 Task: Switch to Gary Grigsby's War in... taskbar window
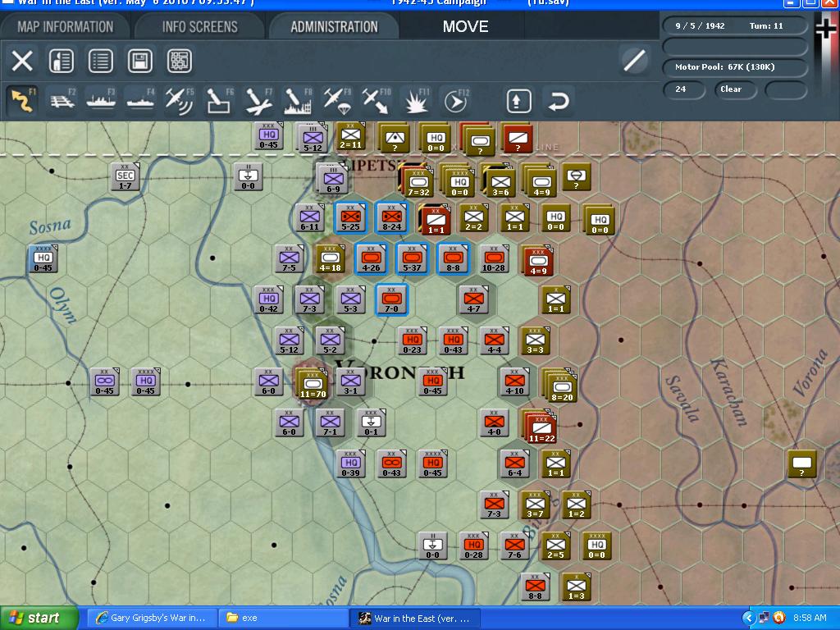152,619
